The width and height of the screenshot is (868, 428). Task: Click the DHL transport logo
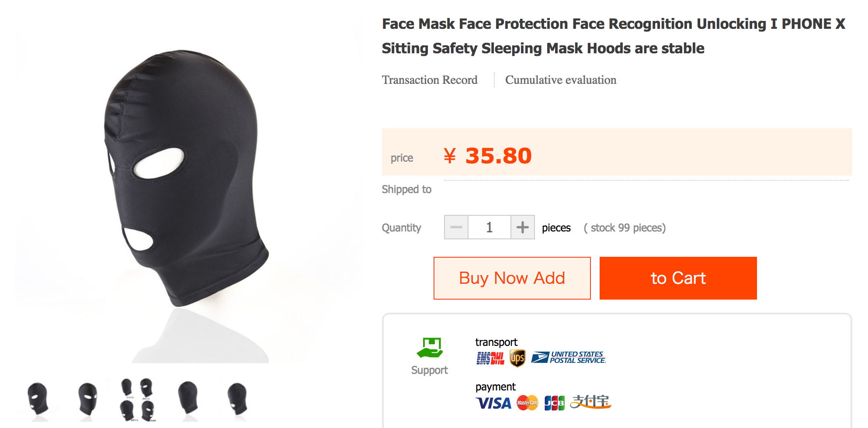pyautogui.click(x=498, y=359)
